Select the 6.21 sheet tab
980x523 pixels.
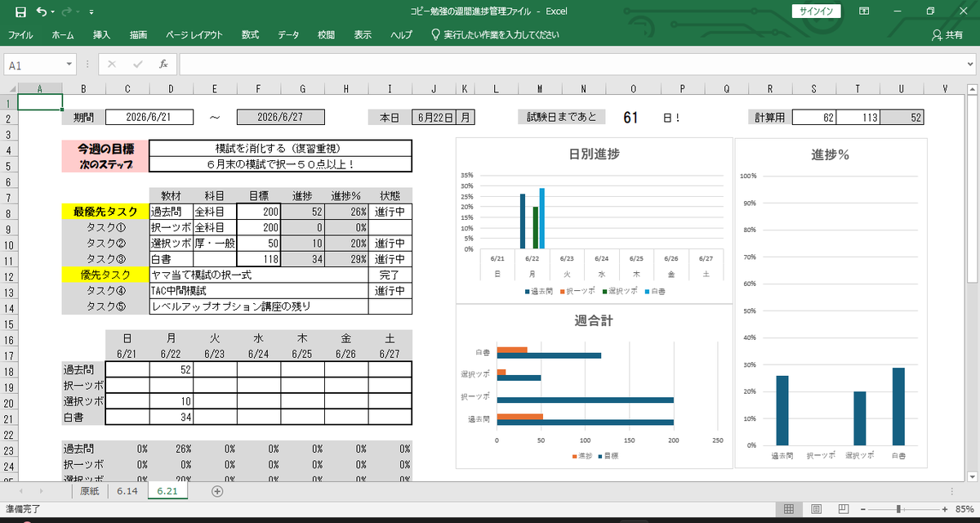pyautogui.click(x=167, y=491)
